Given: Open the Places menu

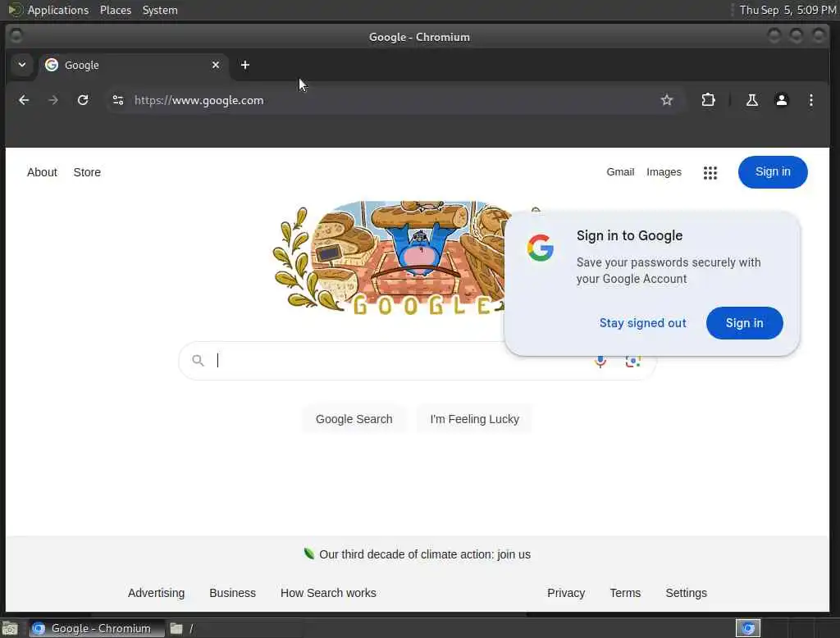Looking at the screenshot, I should 115,10.
